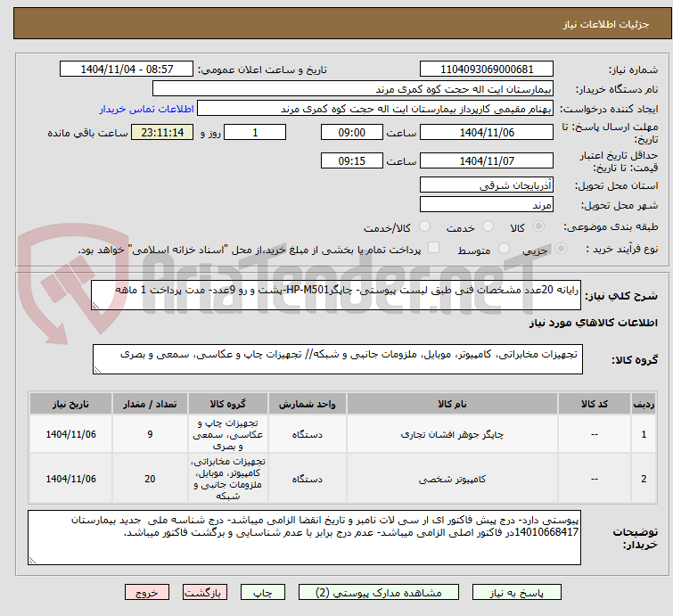The image size is (673, 616).
Task: Click the resize handle of the description textarea
Action: (x=95, y=306)
